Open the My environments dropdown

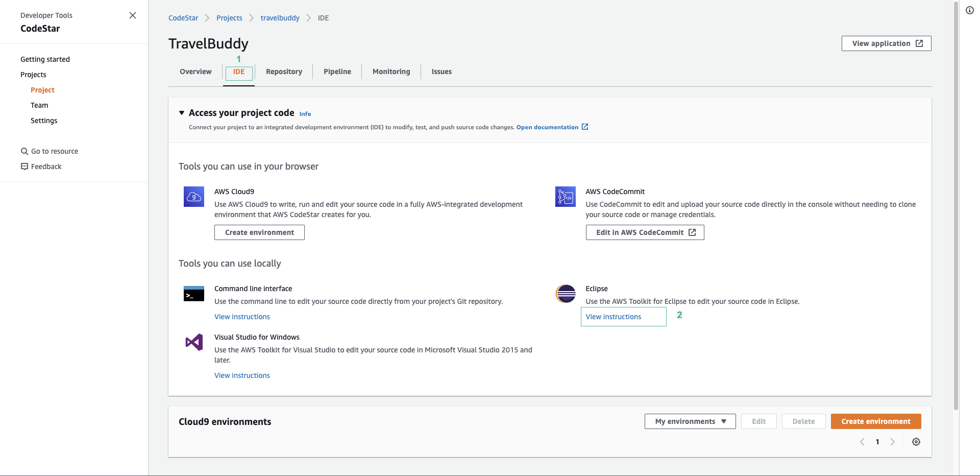tap(690, 421)
